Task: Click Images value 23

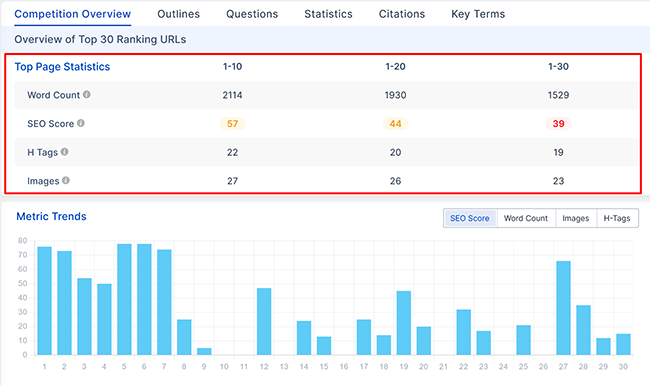Action: [558, 181]
